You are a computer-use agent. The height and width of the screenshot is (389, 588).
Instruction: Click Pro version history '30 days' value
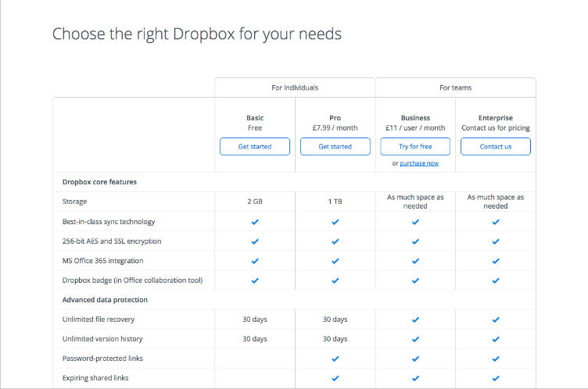(335, 339)
